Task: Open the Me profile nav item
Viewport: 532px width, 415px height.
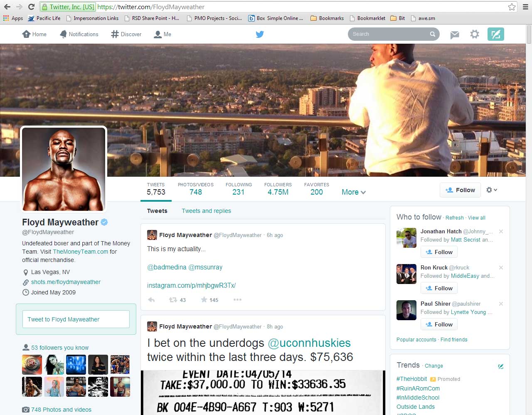Action: [x=163, y=34]
